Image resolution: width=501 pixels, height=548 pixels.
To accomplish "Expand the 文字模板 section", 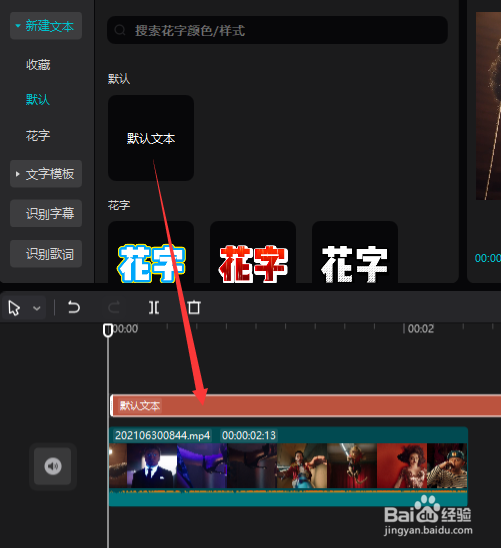I will tap(46, 174).
